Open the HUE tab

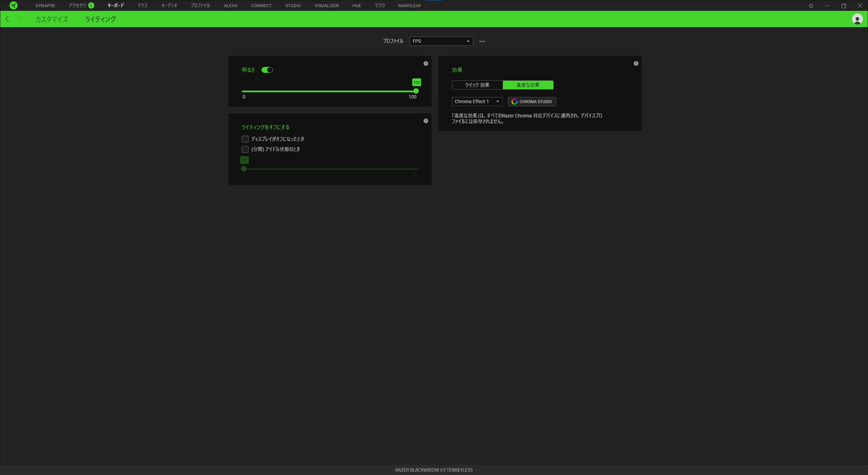click(357, 6)
